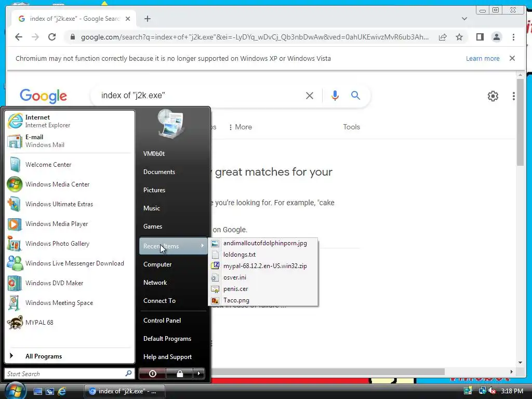This screenshot has height=399, width=532.
Task: Open recent mypal-68.12.2.en-US.win32.zip
Action: (x=263, y=266)
